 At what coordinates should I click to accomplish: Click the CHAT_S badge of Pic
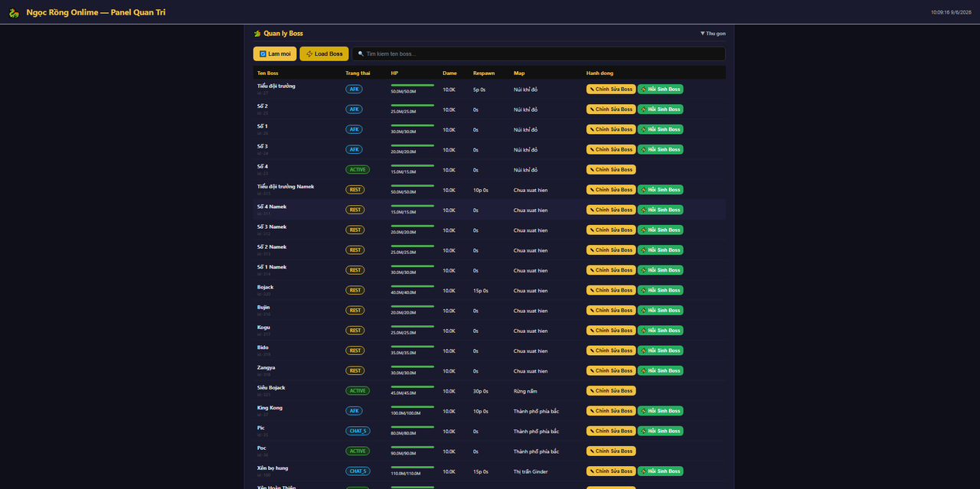(358, 431)
